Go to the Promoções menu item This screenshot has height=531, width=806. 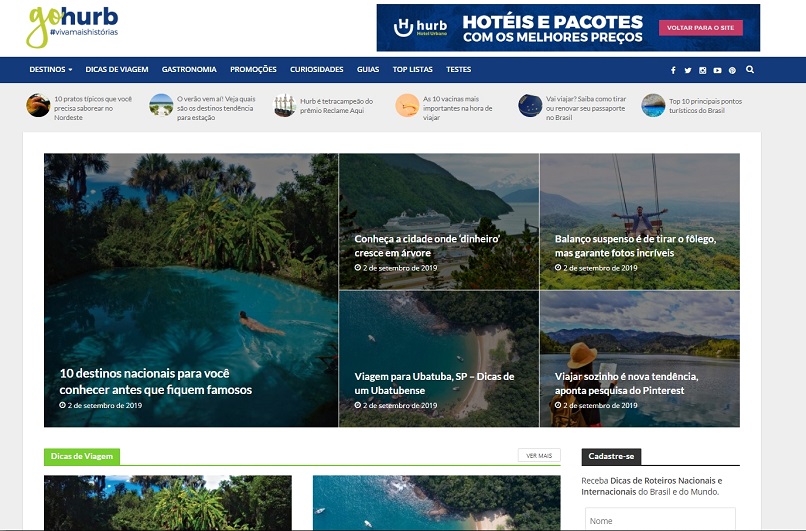pos(253,69)
